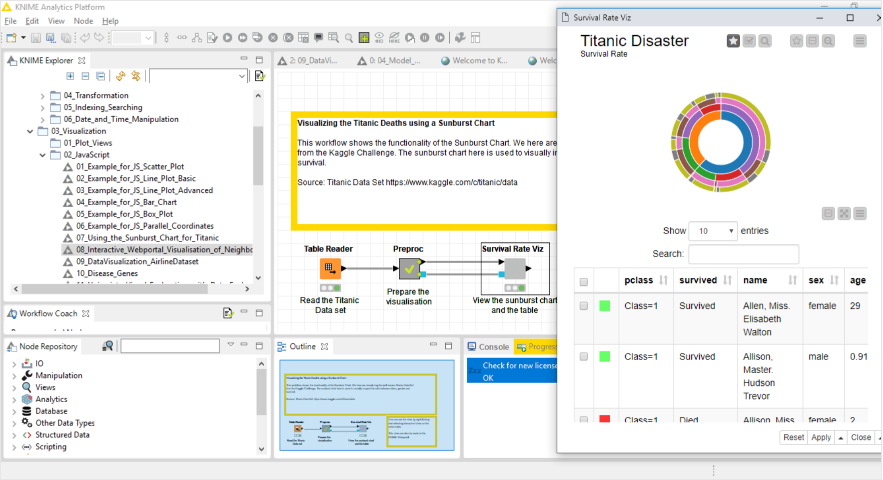Open the Help menu
The height and width of the screenshot is (480, 883).
[110, 21]
